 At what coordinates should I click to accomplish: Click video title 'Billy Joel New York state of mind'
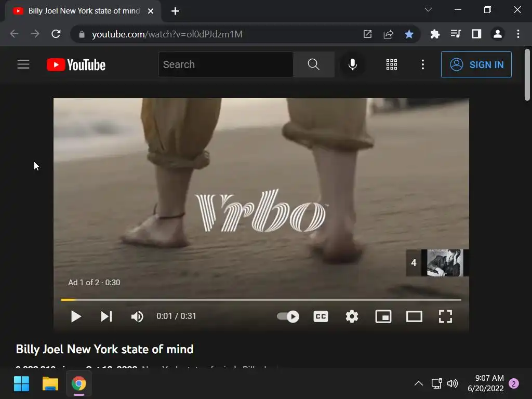click(x=105, y=349)
